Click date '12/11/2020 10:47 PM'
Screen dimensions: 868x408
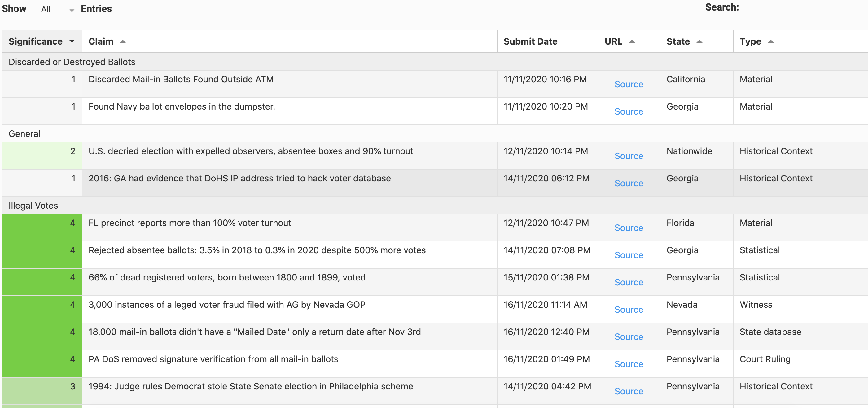click(546, 223)
